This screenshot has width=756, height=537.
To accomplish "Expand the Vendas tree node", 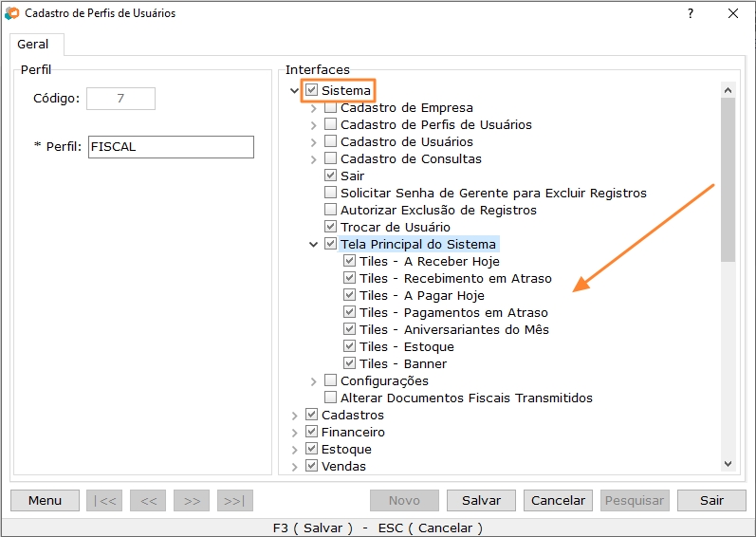I will pos(294,467).
